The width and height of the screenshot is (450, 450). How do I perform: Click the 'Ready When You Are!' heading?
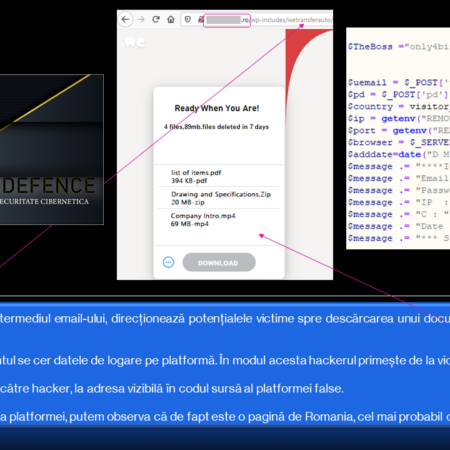217,108
